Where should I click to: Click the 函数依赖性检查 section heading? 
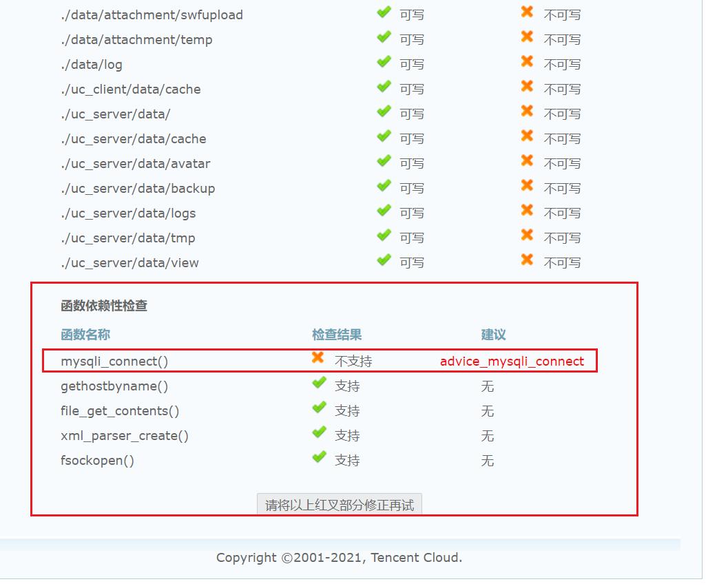(x=104, y=306)
